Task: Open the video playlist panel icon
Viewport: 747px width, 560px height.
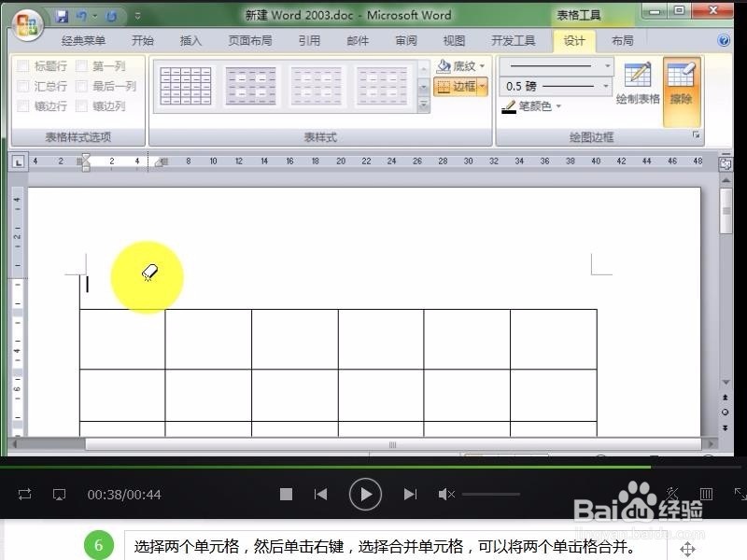Action: point(706,494)
